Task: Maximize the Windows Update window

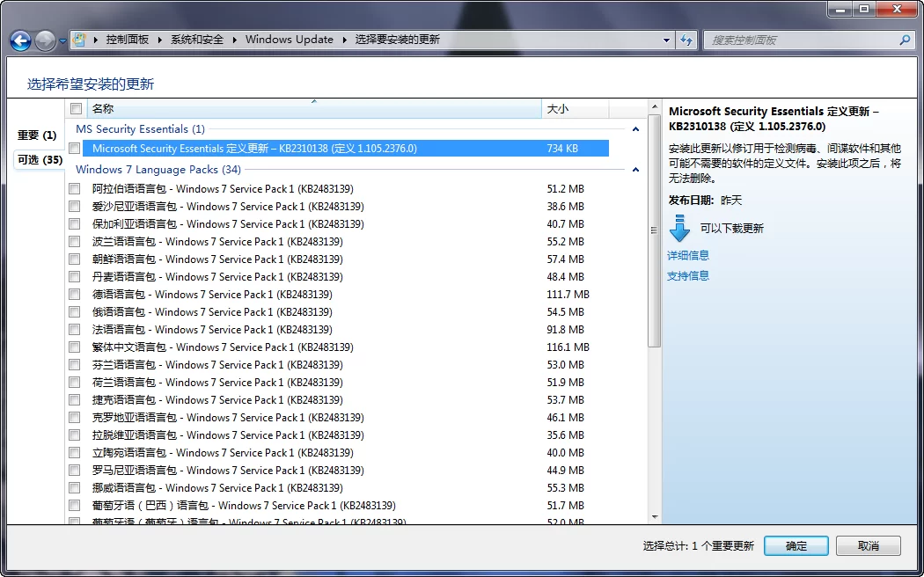Action: [x=864, y=9]
